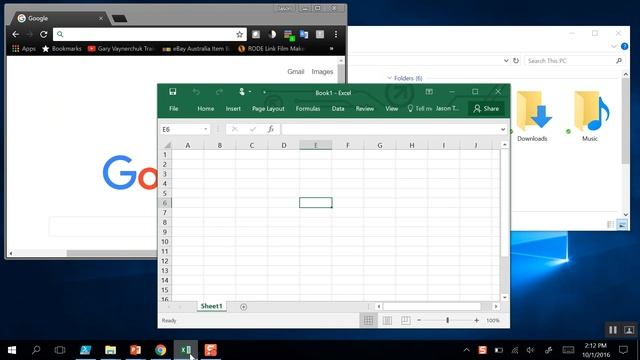Bookmark this page with the star icon
Viewport: 640px width, 360px height.
(x=239, y=34)
